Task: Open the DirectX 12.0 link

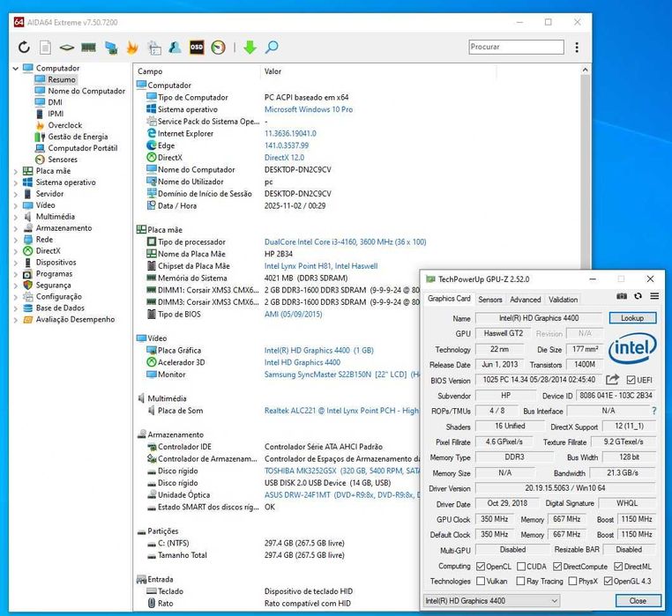Action: tap(284, 157)
